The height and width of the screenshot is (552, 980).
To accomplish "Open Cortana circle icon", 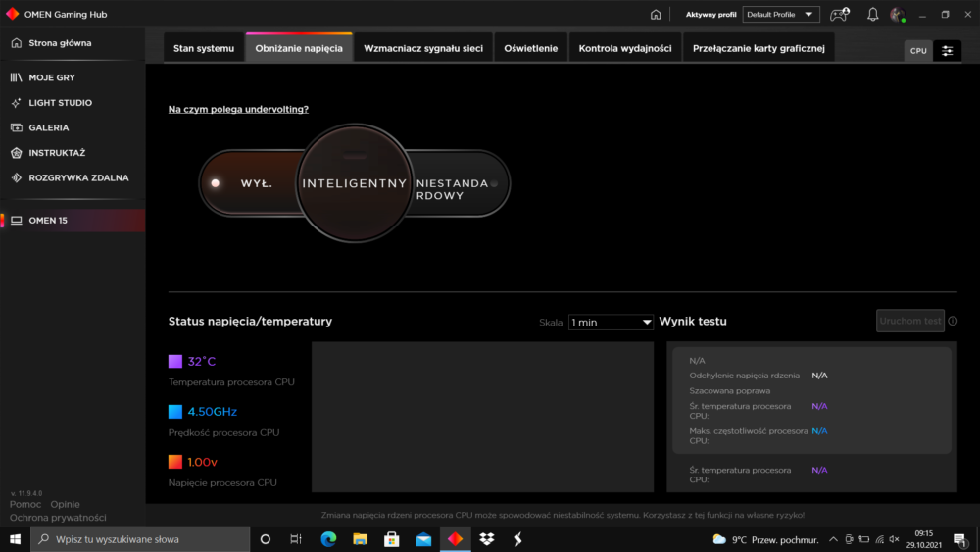I will pos(265,539).
